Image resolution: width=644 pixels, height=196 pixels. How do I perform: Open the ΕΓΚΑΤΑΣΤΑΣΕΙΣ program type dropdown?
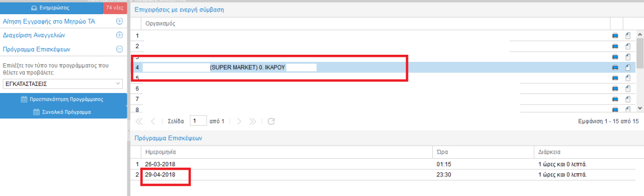click(x=63, y=83)
